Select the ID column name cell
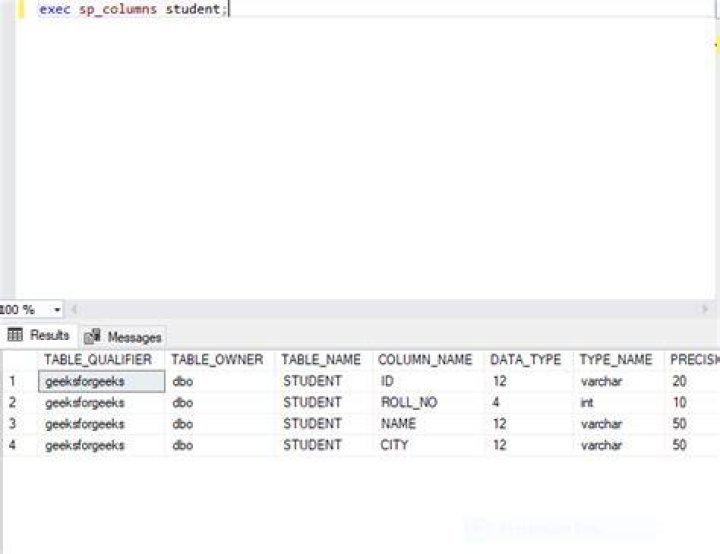The image size is (720, 554). click(428, 381)
